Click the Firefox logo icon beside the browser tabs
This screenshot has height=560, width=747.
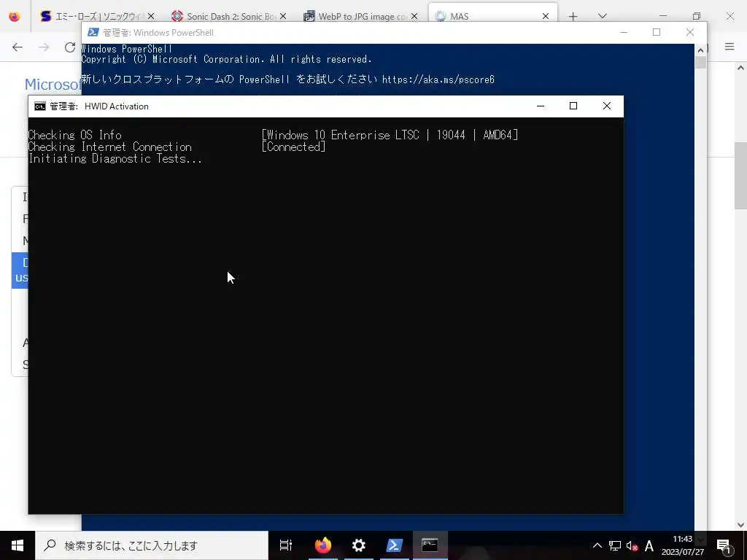pyautogui.click(x=15, y=16)
